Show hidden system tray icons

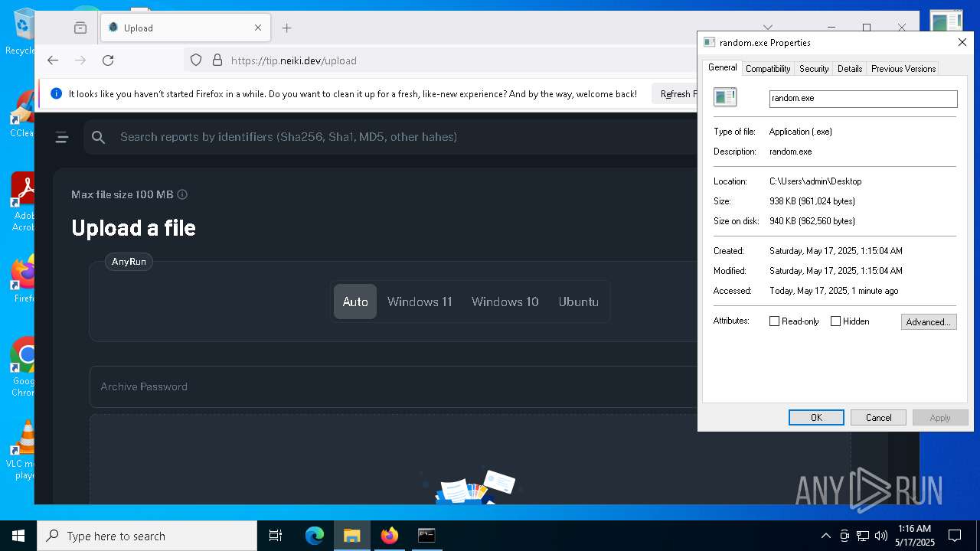(x=825, y=536)
